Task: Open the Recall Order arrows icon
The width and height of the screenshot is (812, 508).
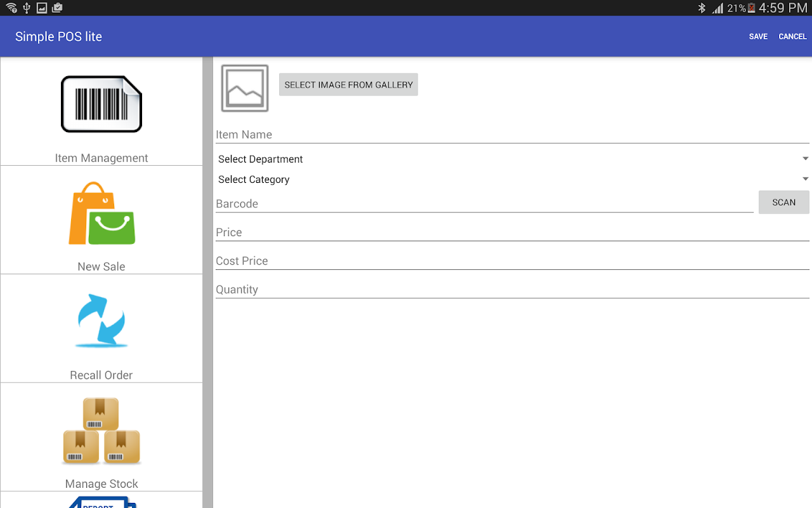Action: tap(101, 321)
